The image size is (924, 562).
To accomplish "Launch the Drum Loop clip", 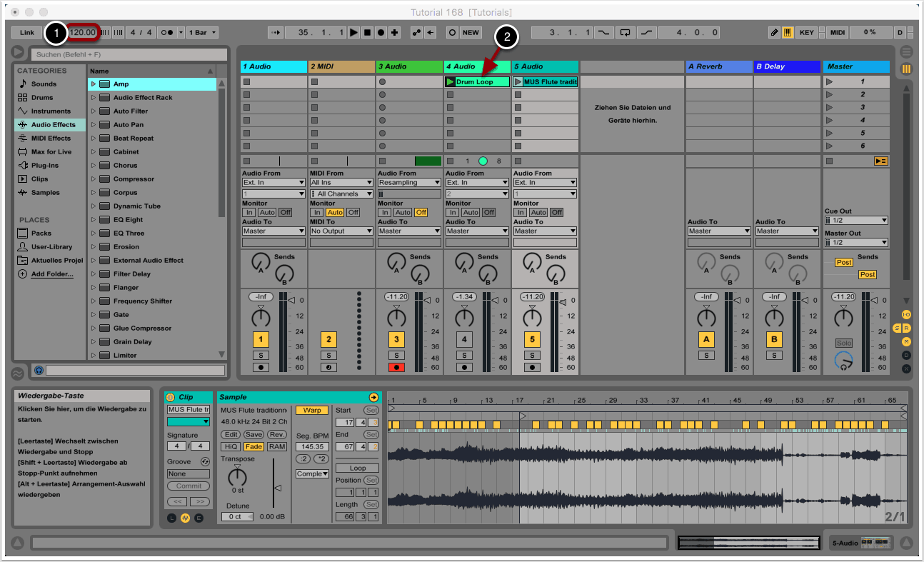I will pos(450,82).
